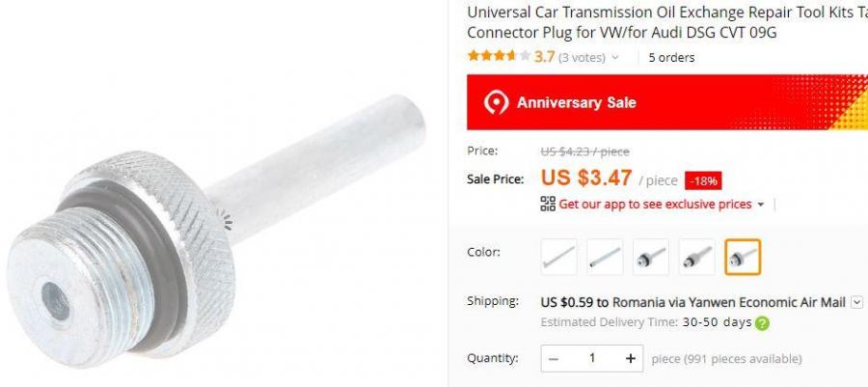Click the Anniversary Sale pin icon
The image size is (868, 387).
pyautogui.click(x=496, y=102)
